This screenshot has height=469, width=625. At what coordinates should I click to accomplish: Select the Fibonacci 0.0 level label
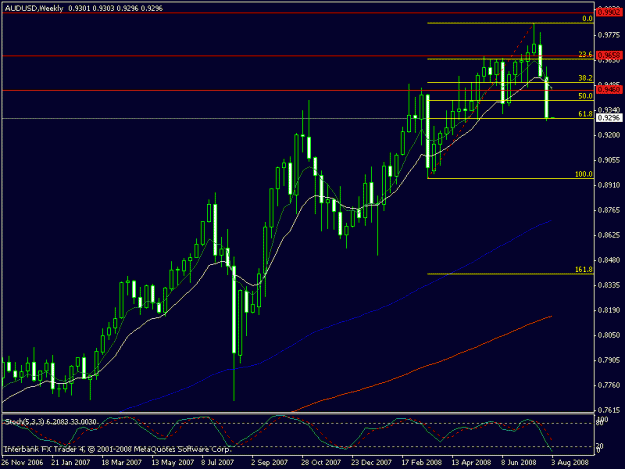tap(587, 19)
